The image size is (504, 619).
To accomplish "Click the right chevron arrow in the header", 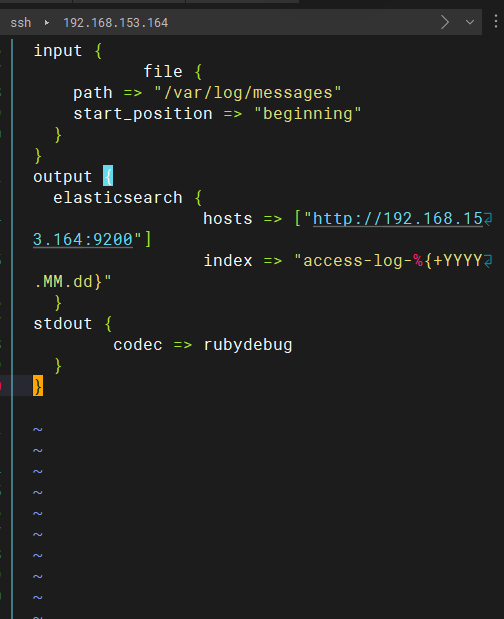I will click(x=445, y=23).
